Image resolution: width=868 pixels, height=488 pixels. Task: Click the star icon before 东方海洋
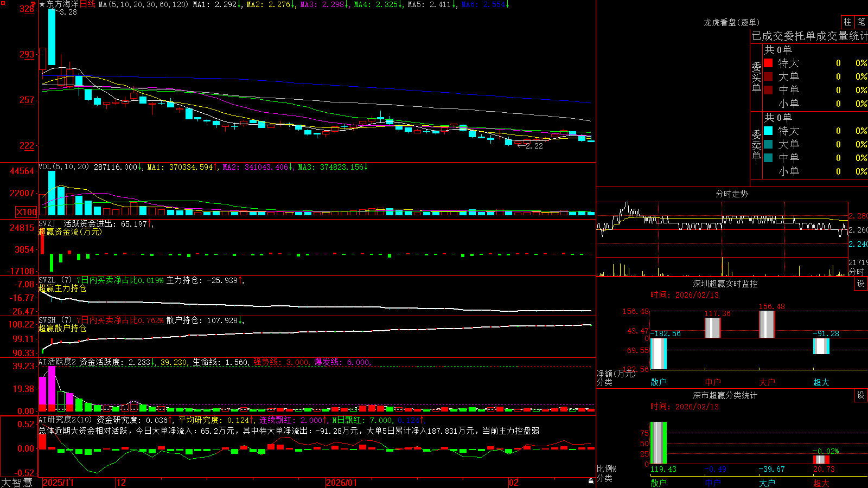point(42,4)
